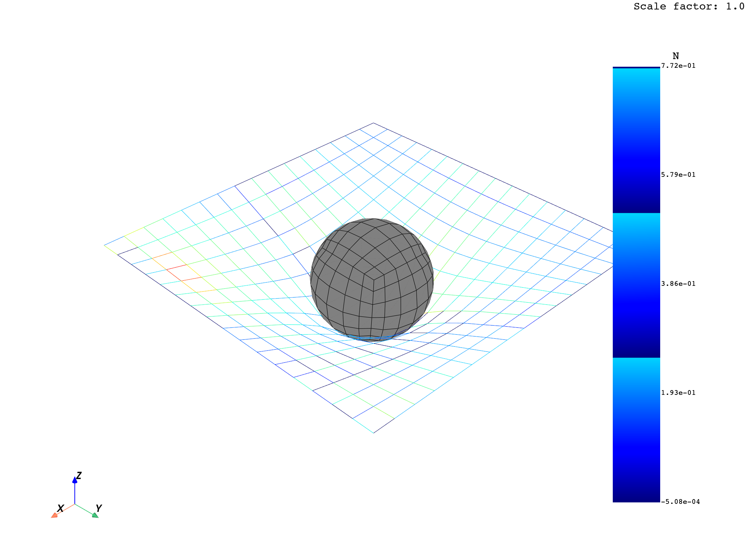The width and height of the screenshot is (747, 560).
Task: Click the red X axis arrow
Action: [54, 515]
